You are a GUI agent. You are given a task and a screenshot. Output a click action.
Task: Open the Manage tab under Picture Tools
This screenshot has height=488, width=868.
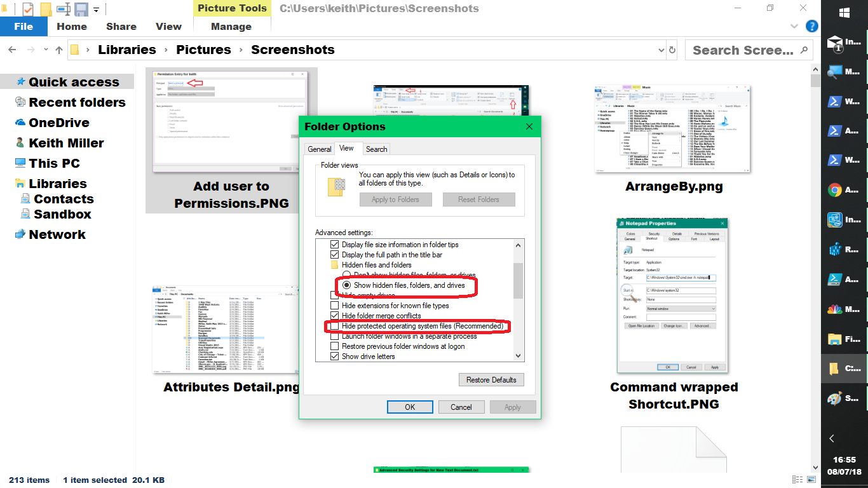click(231, 26)
